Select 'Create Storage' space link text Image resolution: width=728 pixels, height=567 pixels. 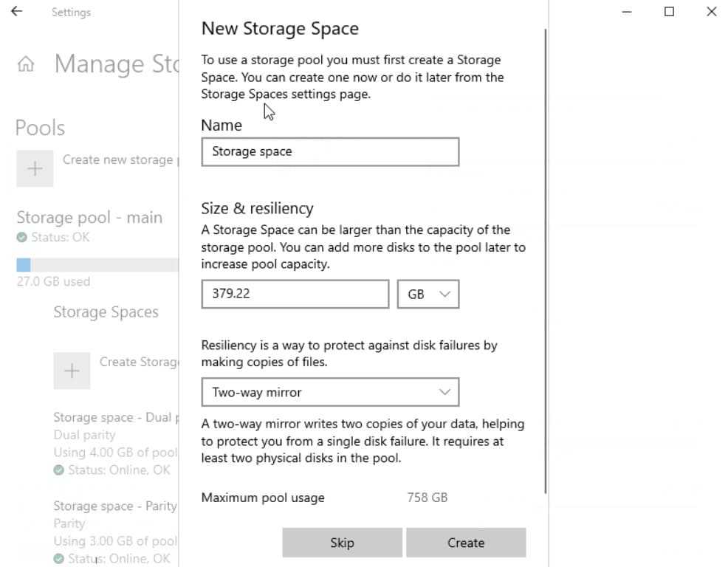click(x=139, y=362)
